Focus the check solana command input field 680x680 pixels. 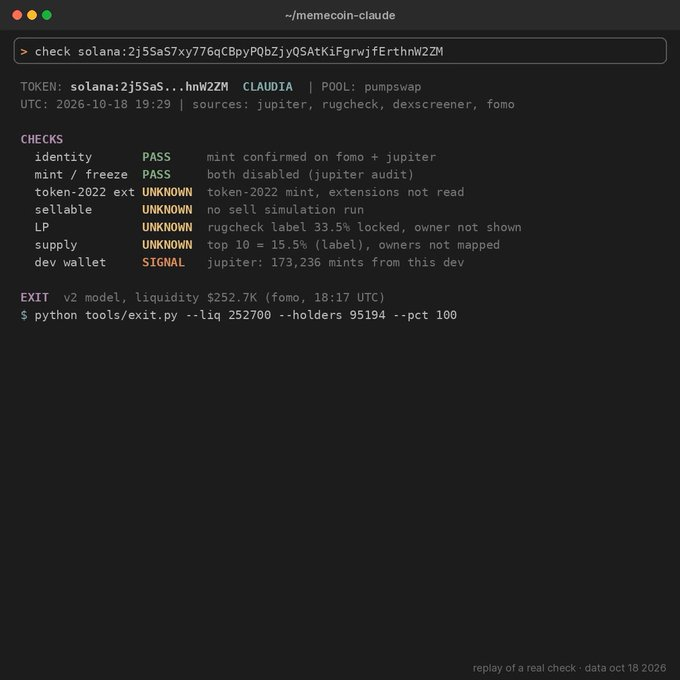(340, 51)
